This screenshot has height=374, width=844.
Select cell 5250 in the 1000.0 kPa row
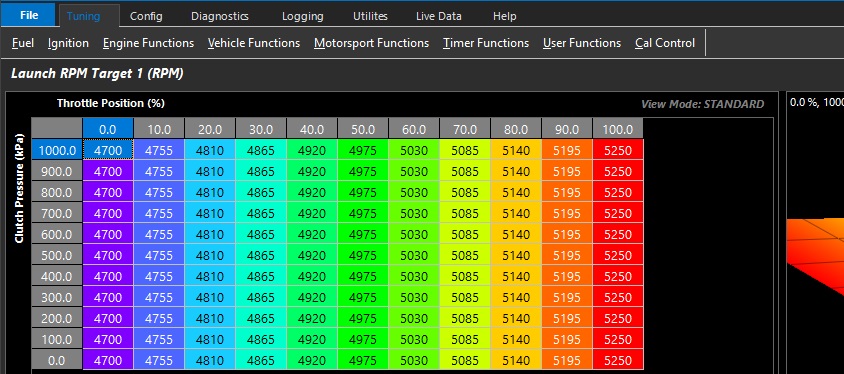point(618,150)
